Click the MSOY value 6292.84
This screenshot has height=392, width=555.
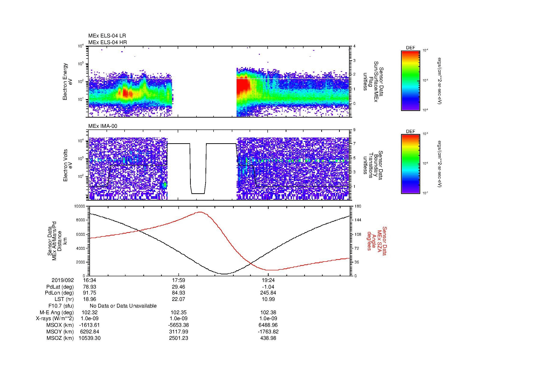coord(89,332)
